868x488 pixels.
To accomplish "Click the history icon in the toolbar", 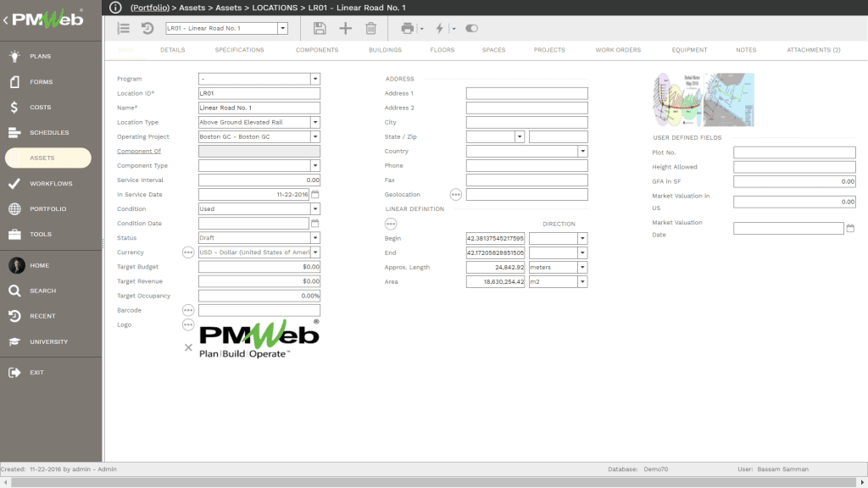I will point(147,28).
